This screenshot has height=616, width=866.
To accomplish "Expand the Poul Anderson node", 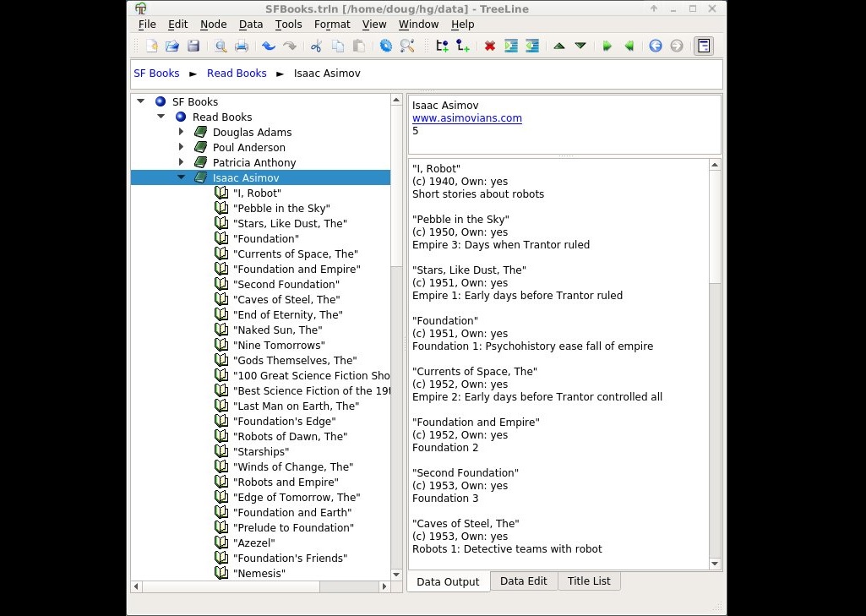I will tap(181, 147).
